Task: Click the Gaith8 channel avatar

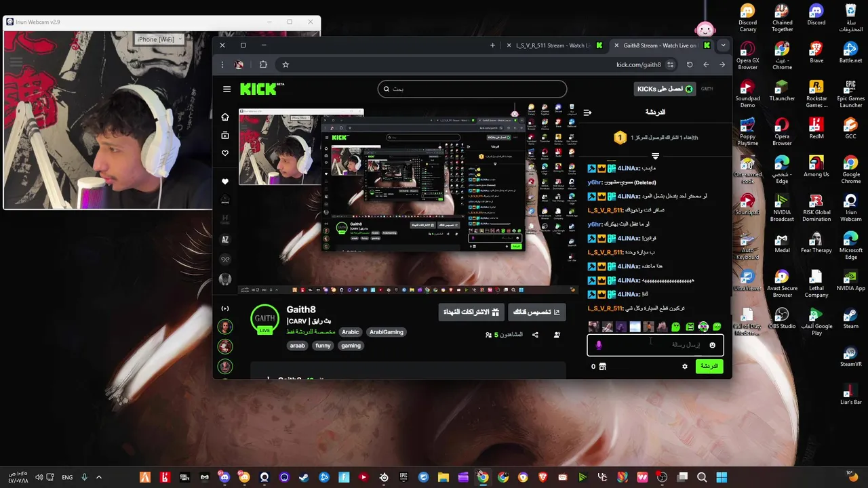Action: pos(264,319)
